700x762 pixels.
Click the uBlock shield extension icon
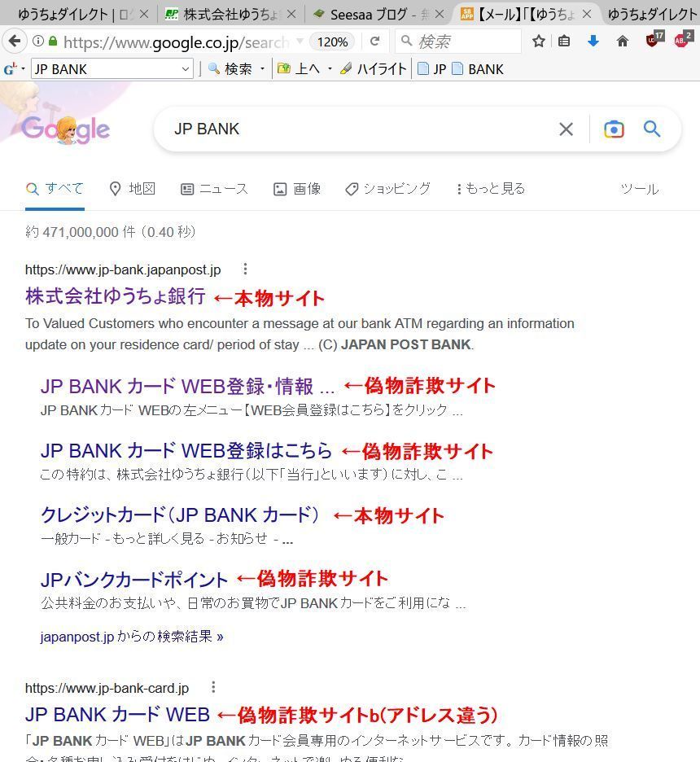click(654, 40)
